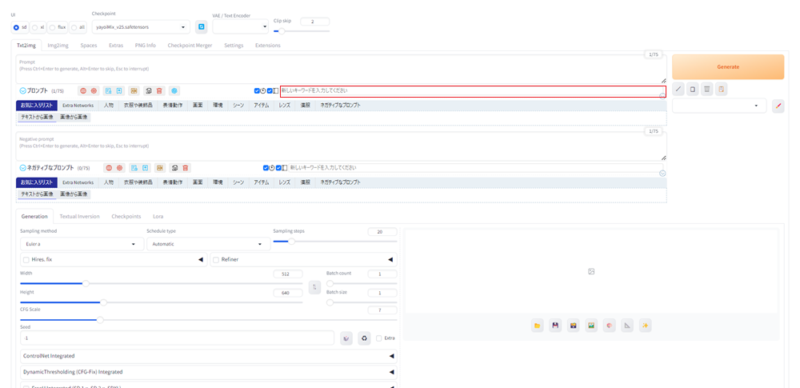Enable the Hires. fix checkbox
800x388 pixels.
click(x=26, y=260)
